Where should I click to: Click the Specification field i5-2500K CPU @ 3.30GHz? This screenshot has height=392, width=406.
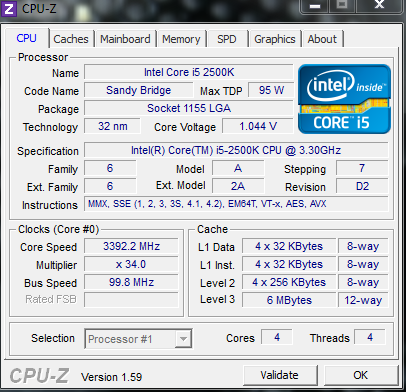[236, 150]
